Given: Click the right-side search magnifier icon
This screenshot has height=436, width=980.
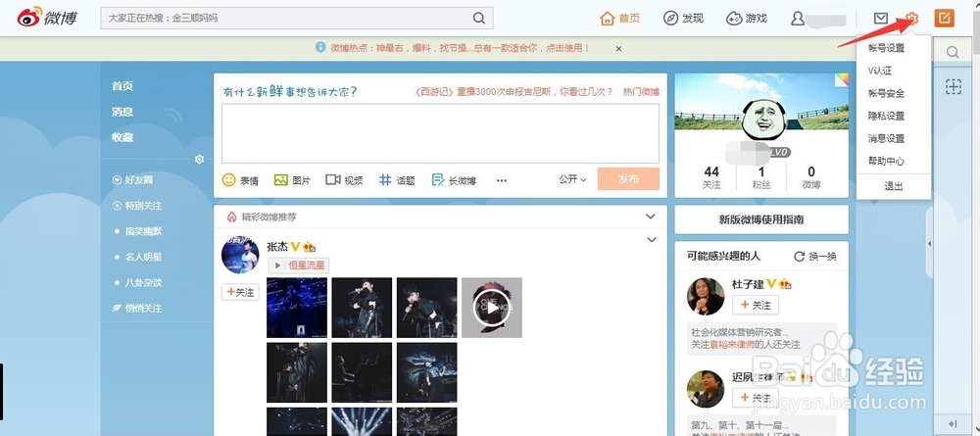Looking at the screenshot, I should coord(953,52).
